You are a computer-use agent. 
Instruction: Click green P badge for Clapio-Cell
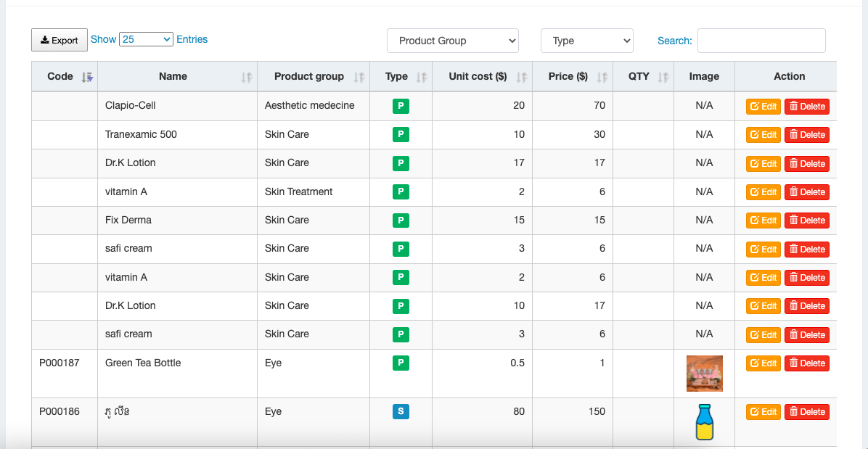[x=401, y=106]
